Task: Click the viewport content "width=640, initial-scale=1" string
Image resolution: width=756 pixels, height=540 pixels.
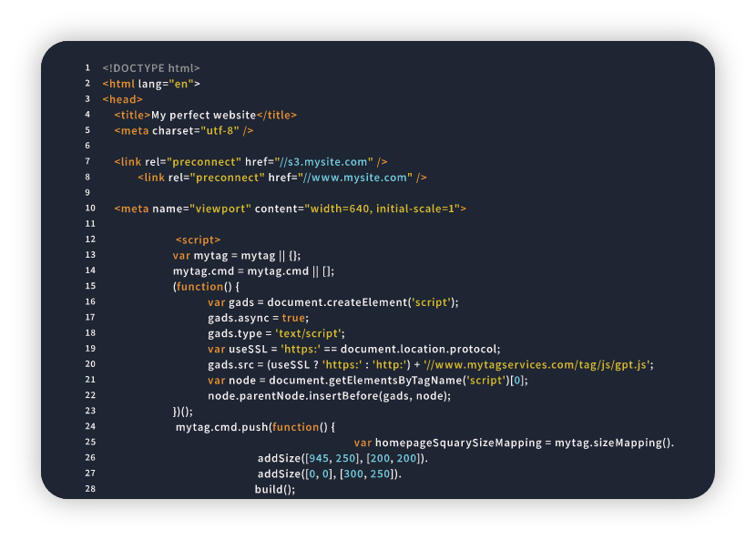Action: point(383,209)
